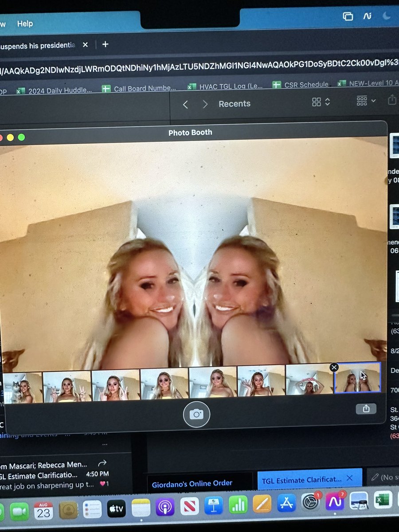Open Contacts from the Dock

(68, 510)
